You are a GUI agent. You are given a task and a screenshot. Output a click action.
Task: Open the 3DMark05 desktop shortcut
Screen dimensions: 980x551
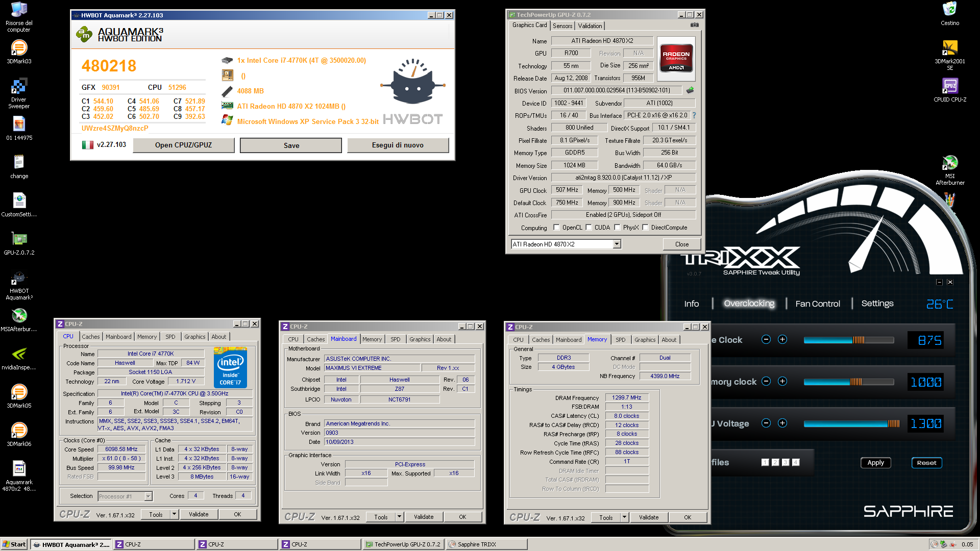pyautogui.click(x=19, y=396)
